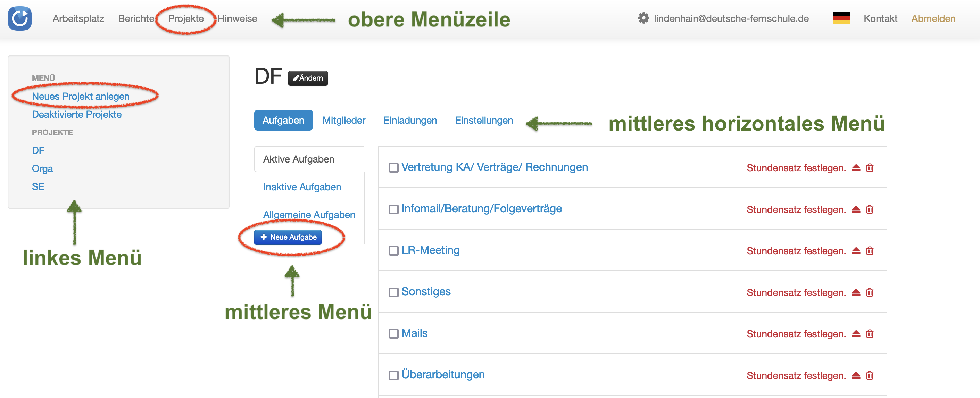The width and height of the screenshot is (980, 398).
Task: Show Inaktive Aufgaben list
Action: 302,187
